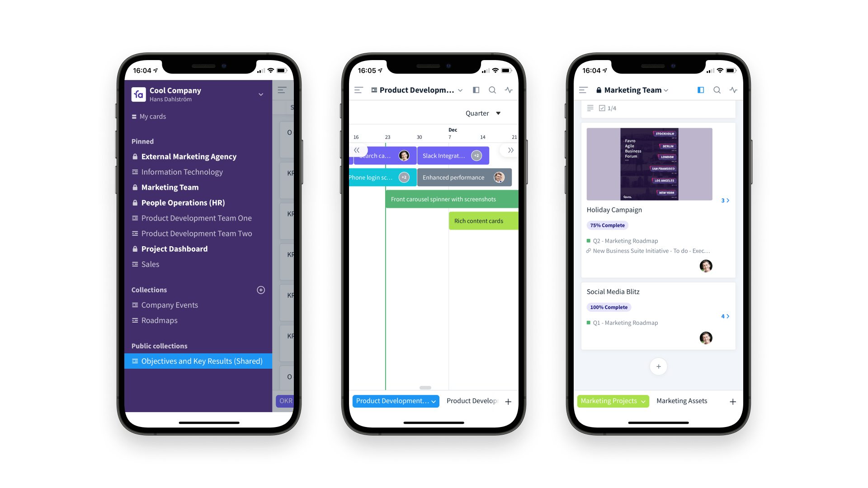The image size is (868, 488).
Task: Select the Product Development tab at bottom
Action: point(394,400)
